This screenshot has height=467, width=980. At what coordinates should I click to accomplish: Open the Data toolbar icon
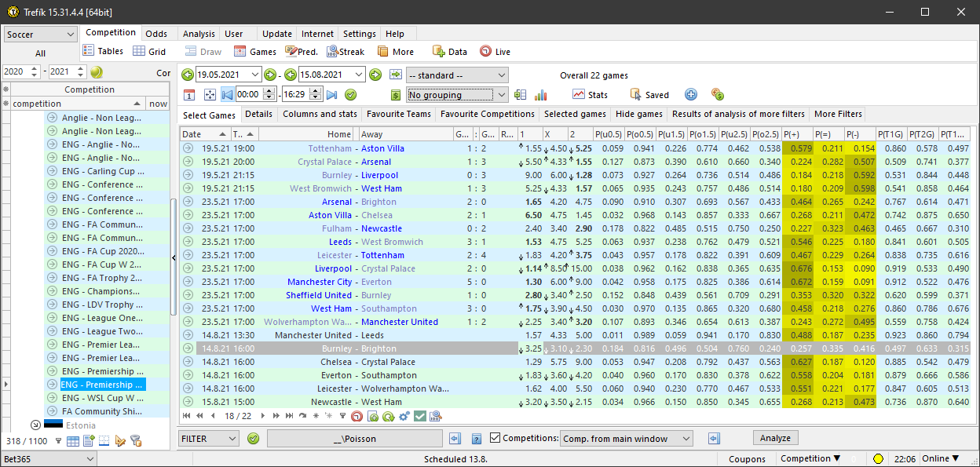tap(449, 52)
